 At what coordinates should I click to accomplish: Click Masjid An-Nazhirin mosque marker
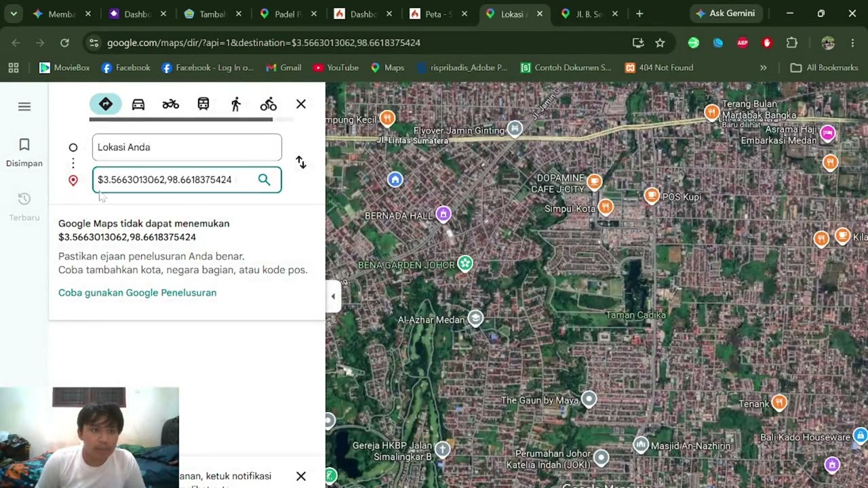pos(641,445)
